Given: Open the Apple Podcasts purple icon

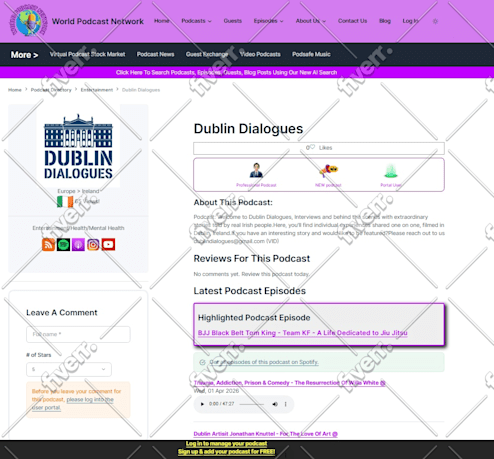Looking at the screenshot, I should point(78,244).
